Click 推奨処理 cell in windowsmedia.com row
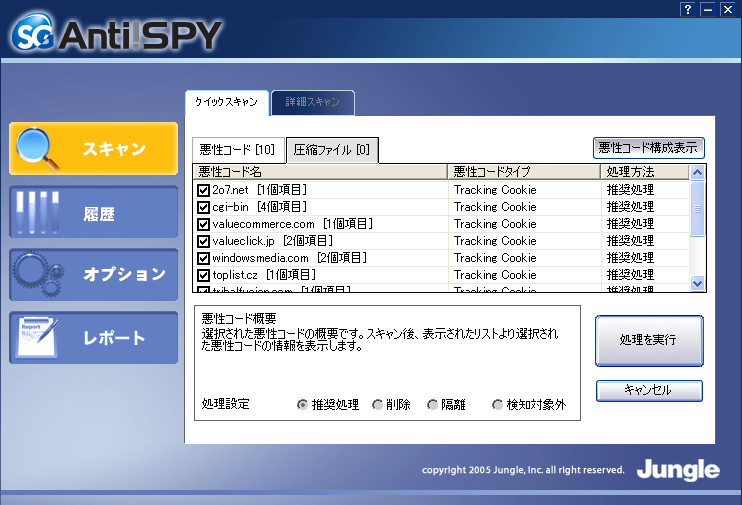Viewport: 742px width, 505px height. point(630,258)
